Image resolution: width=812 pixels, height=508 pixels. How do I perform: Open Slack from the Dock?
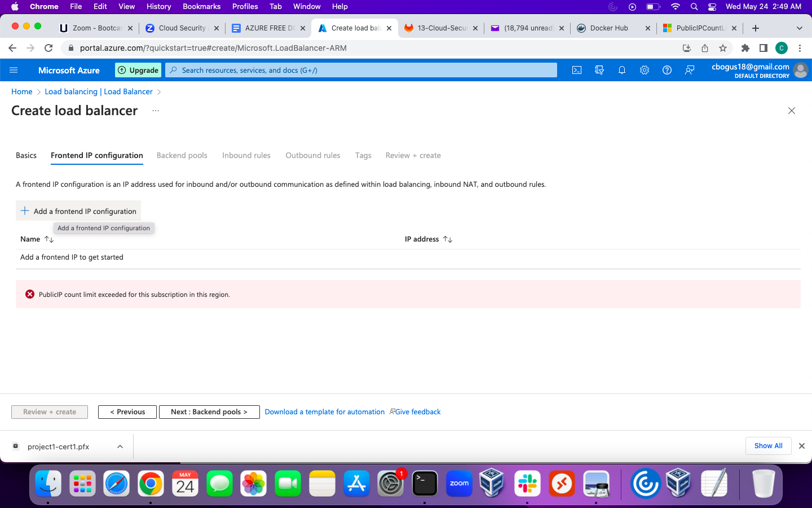point(527,484)
